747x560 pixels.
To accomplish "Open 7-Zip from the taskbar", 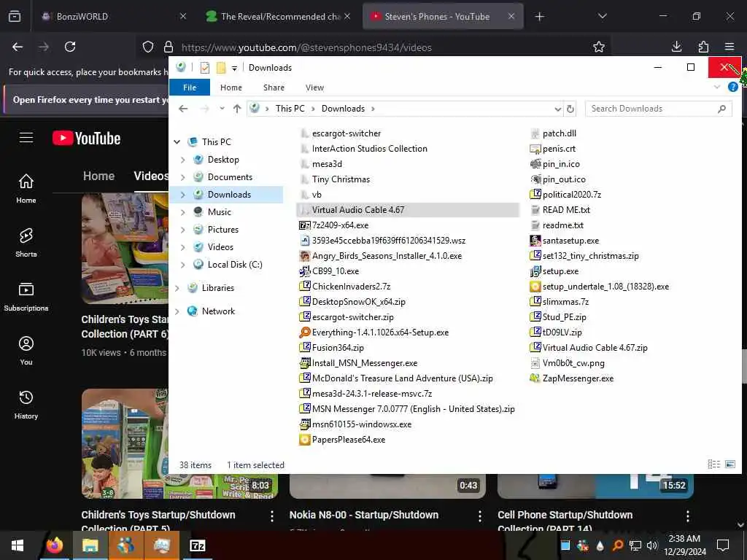I will [197, 545].
